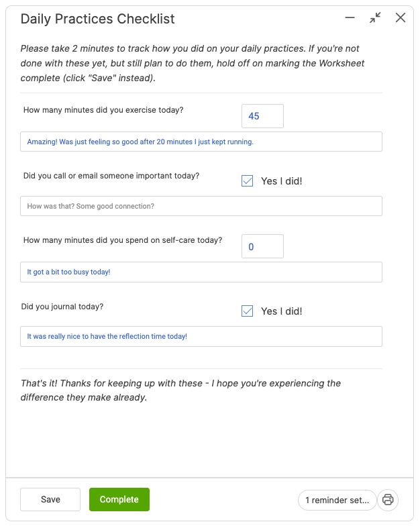Screen dimensions: 420x526
Task: Focus the exercise minutes field showing 45
Action: pos(262,116)
